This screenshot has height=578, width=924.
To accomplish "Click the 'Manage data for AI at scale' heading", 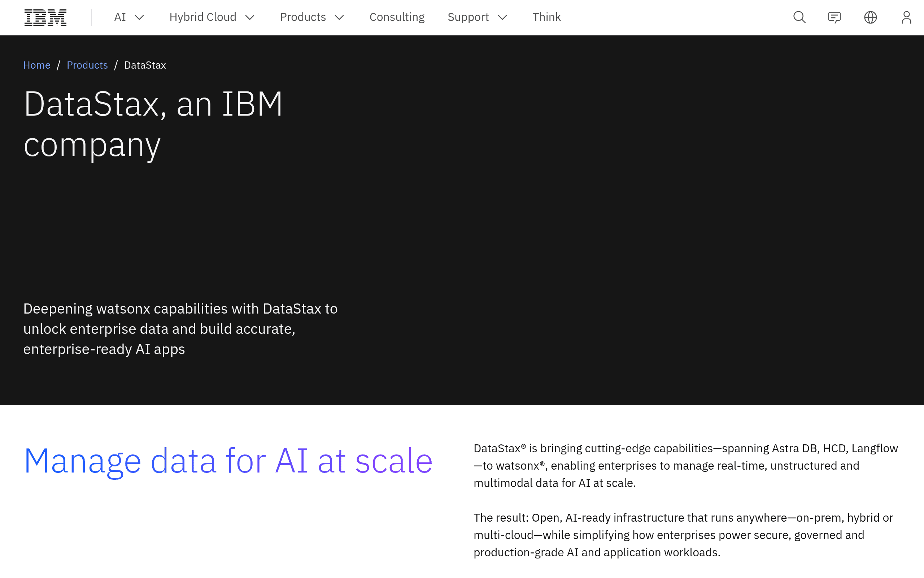I will point(228,461).
